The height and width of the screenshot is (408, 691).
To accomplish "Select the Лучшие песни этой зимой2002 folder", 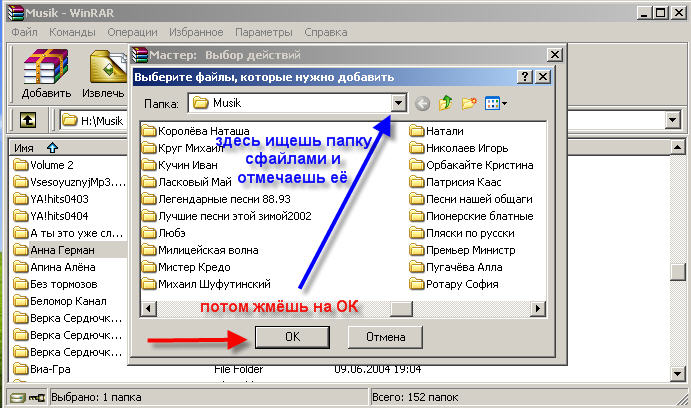I will [227, 216].
